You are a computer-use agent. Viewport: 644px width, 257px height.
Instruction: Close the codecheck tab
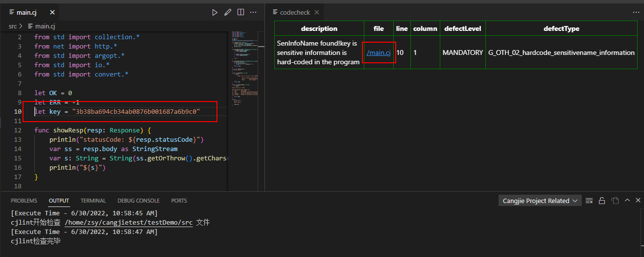(x=316, y=12)
